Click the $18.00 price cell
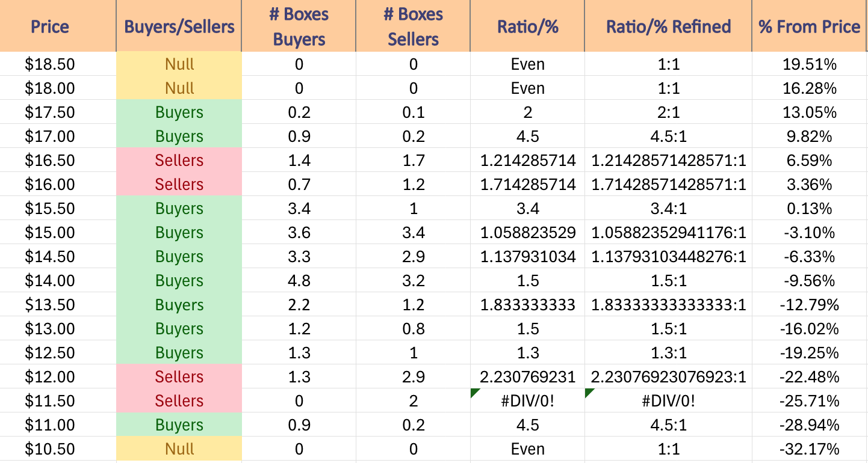868x463 pixels. pos(58,88)
